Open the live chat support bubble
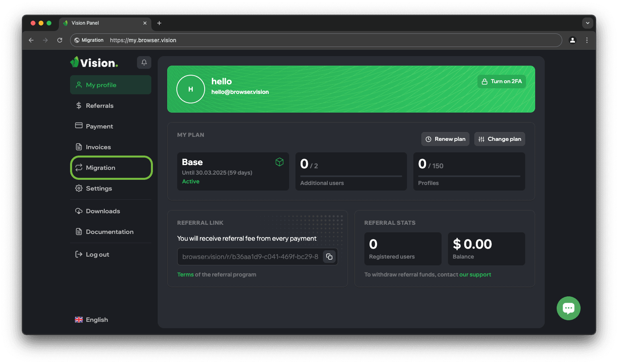The width and height of the screenshot is (618, 364). [568, 308]
